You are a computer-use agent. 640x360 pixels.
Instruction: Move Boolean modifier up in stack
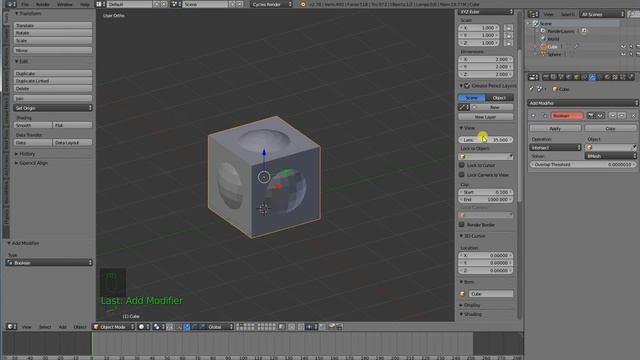tap(613, 116)
